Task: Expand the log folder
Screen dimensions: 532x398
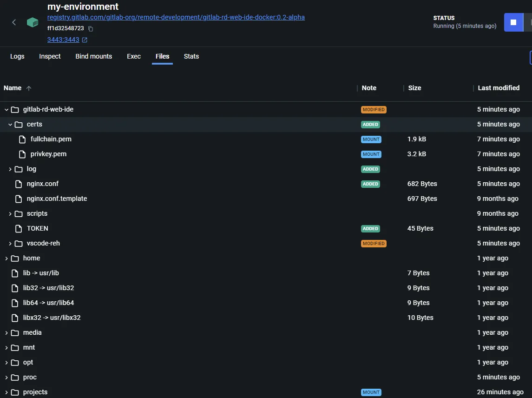Action: 10,169
